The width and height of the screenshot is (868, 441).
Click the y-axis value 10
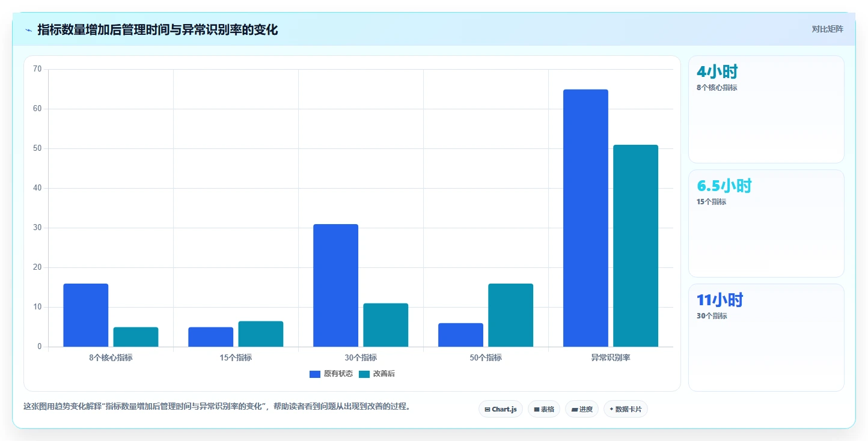tap(37, 307)
